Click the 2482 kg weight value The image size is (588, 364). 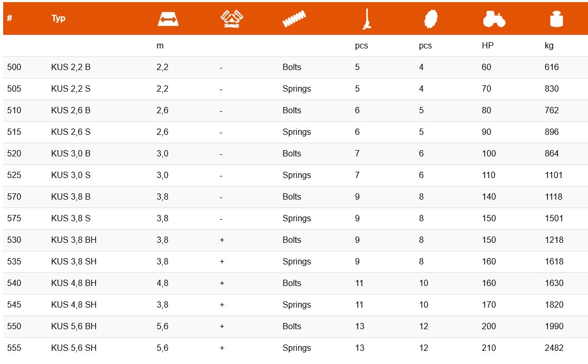tap(554, 348)
